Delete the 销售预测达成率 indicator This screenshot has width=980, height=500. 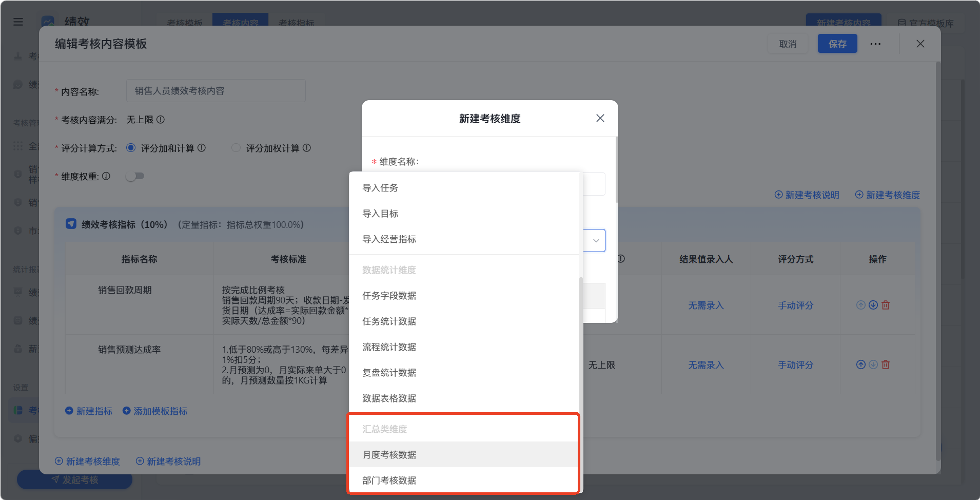pyautogui.click(x=886, y=364)
